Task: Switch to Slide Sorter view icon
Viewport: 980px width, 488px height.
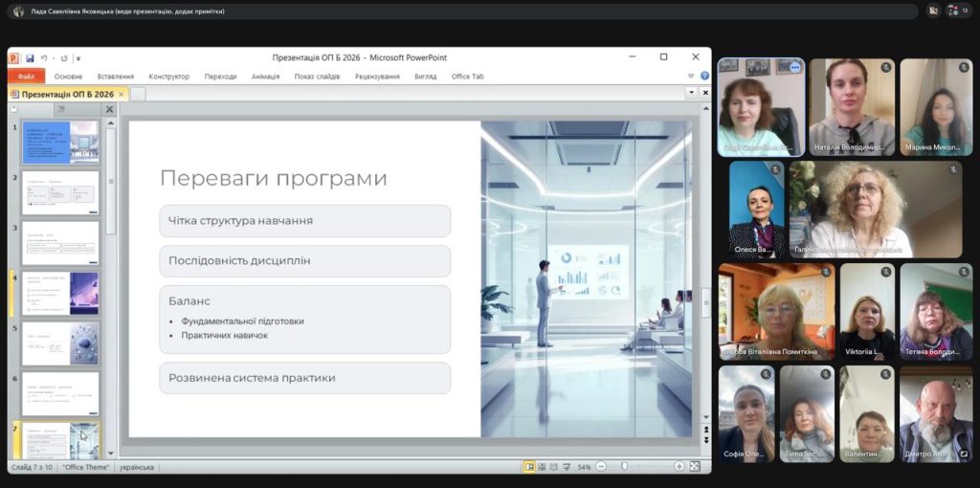Action: click(x=542, y=467)
